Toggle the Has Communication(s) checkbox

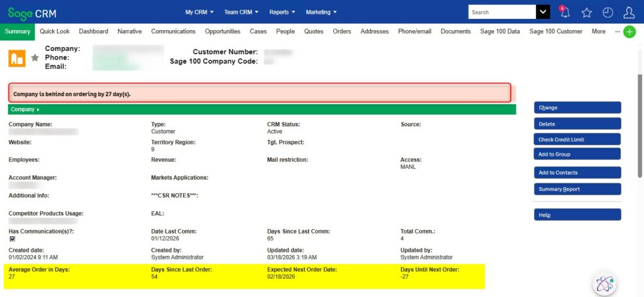coord(12,239)
